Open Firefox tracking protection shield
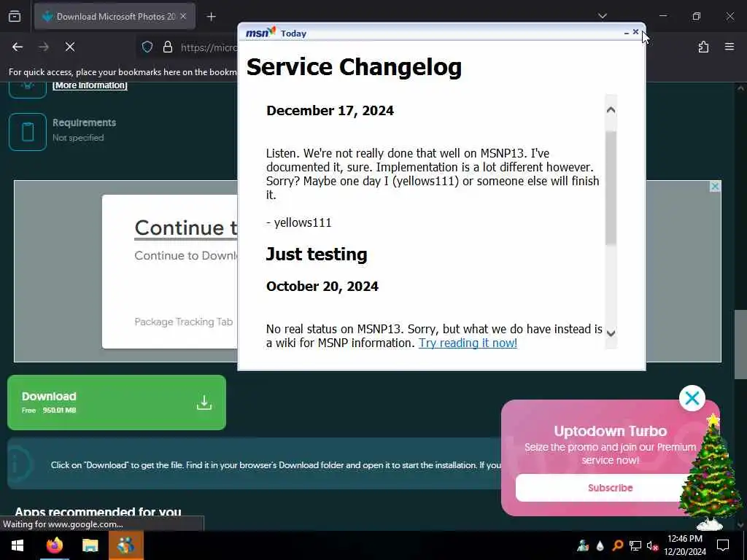This screenshot has height=560, width=747. tap(147, 47)
